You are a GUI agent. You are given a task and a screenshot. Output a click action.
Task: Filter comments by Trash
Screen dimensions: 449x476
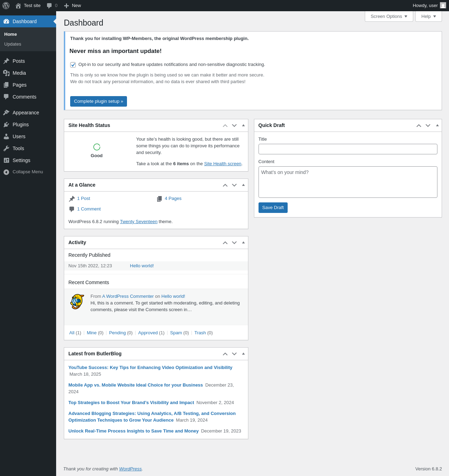200,333
